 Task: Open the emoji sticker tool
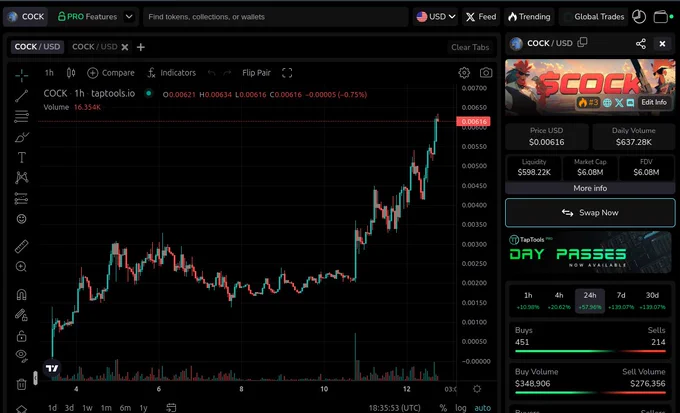[21, 219]
